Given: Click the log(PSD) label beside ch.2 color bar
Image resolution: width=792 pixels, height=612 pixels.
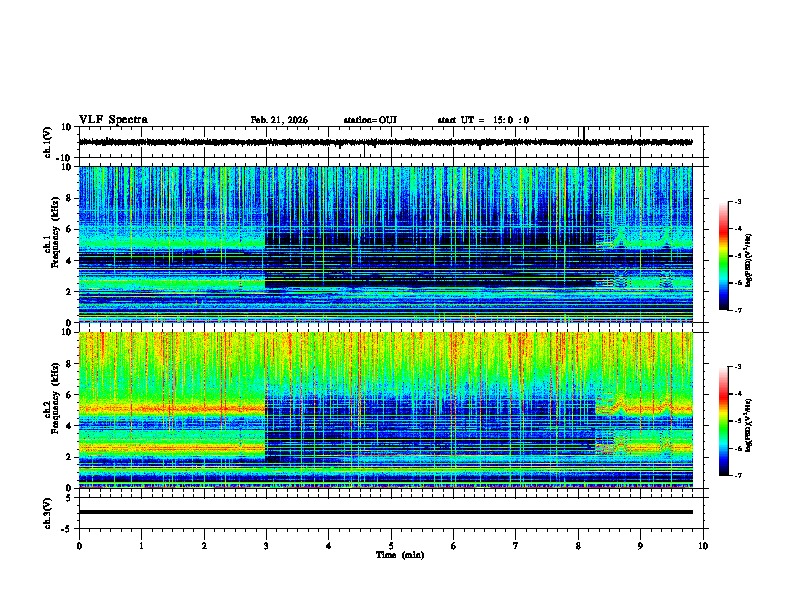Looking at the screenshot, I should click(749, 425).
